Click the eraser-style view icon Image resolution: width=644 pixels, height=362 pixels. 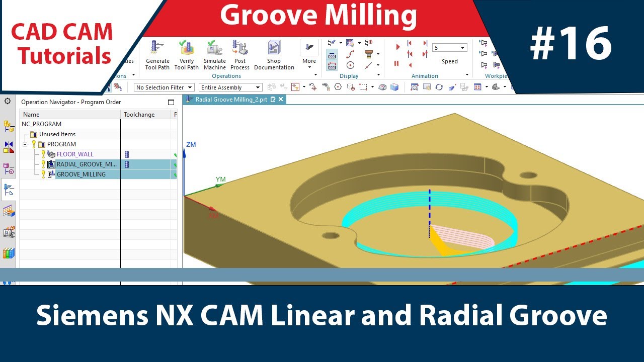tap(452, 87)
